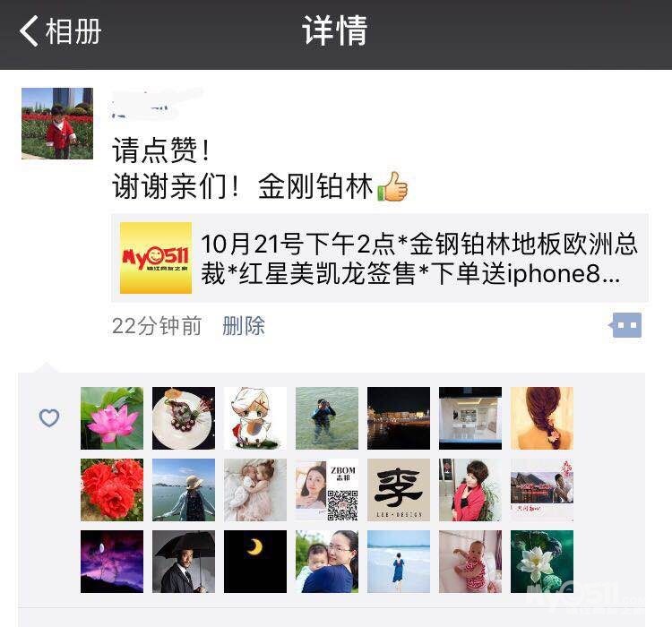Open the cartoon cat avatar liker
This screenshot has height=627, width=672.
(x=255, y=418)
